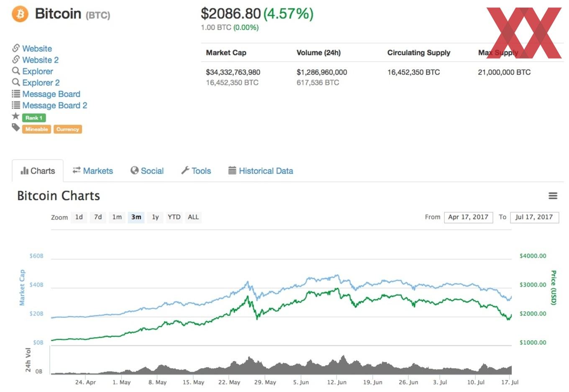The image size is (569, 392).
Task: Set chart zoom to YTD
Action: point(174,217)
